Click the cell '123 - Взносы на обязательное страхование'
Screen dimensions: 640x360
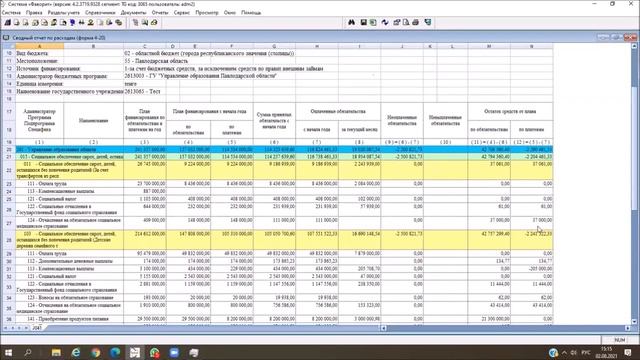(x=69, y=298)
